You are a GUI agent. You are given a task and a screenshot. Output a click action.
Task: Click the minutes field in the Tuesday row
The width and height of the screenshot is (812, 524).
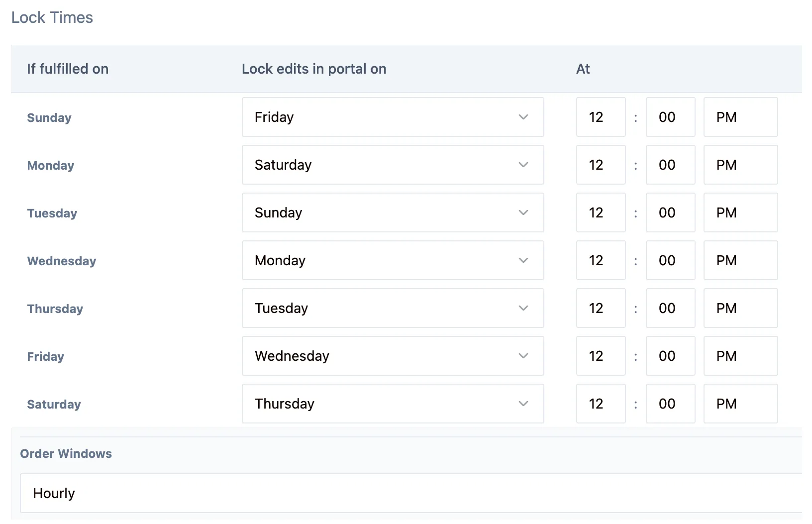pyautogui.click(x=670, y=212)
